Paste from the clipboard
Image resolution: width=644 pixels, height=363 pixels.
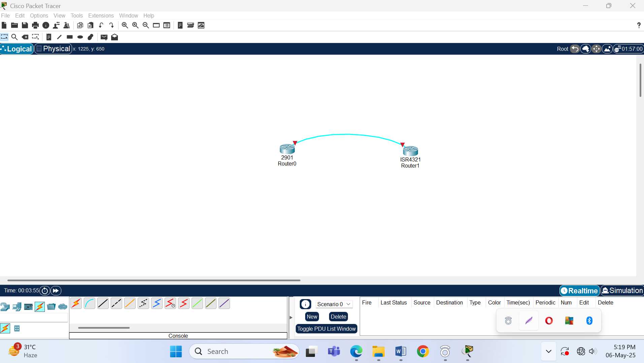90,25
